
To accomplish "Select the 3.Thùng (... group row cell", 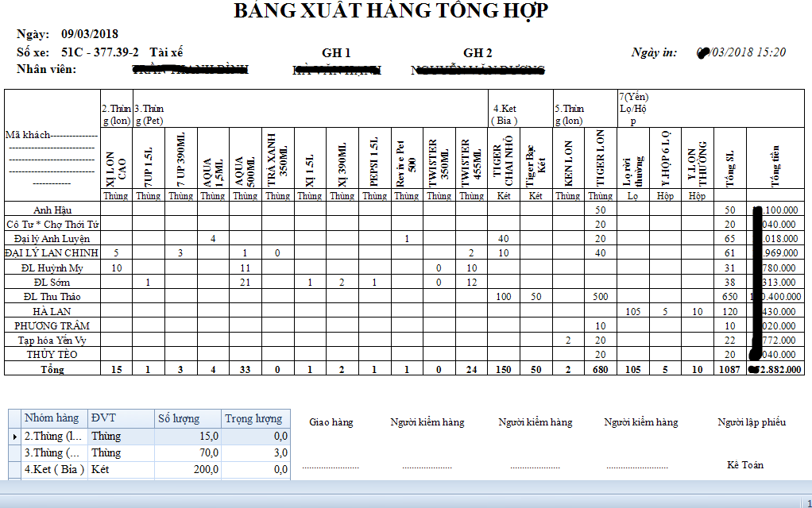I will pyautogui.click(x=54, y=452).
